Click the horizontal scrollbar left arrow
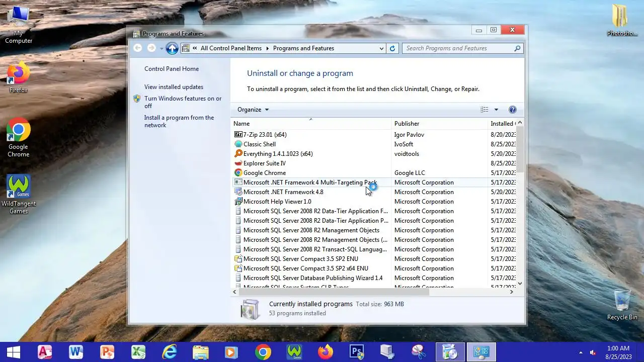 coord(235,292)
